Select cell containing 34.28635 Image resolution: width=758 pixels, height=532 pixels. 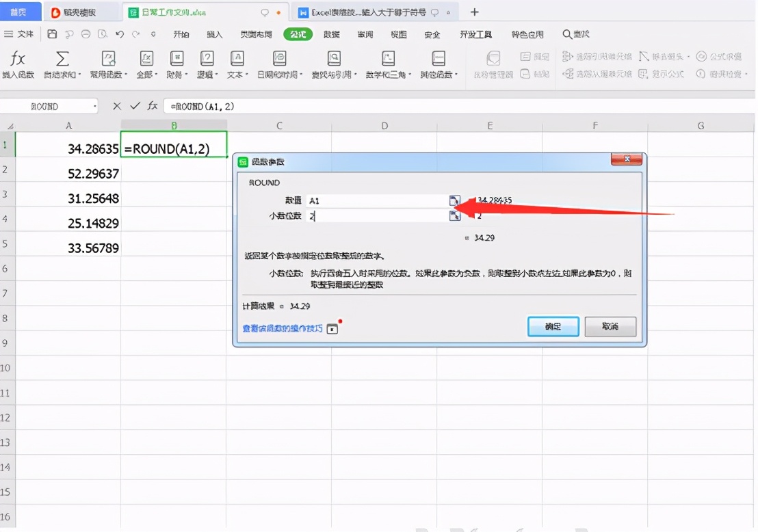[68, 144]
